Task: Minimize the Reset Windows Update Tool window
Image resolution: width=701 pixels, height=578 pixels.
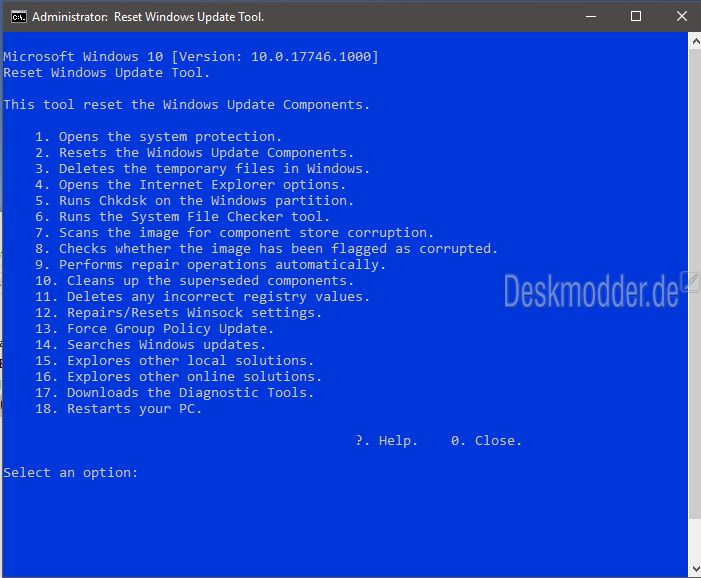Action: point(591,17)
